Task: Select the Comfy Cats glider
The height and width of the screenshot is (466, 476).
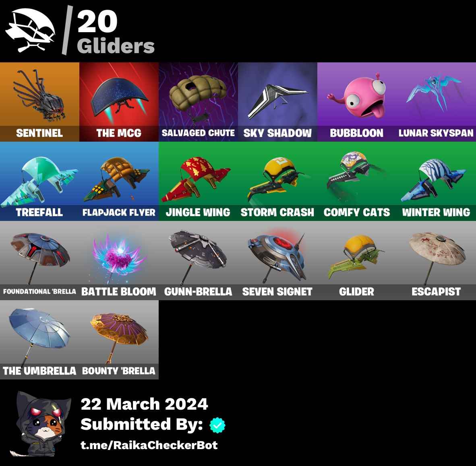Action: click(357, 181)
